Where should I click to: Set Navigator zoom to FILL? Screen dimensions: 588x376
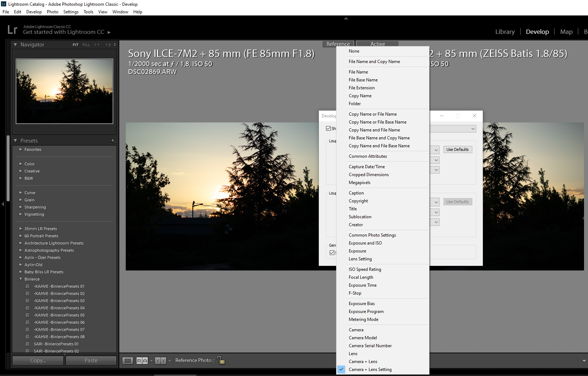(x=86, y=45)
